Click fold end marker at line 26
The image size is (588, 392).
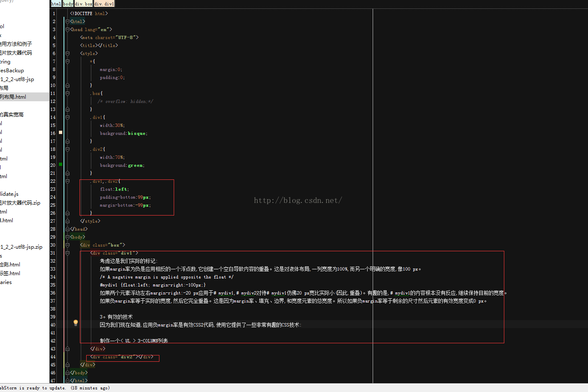[67, 213]
